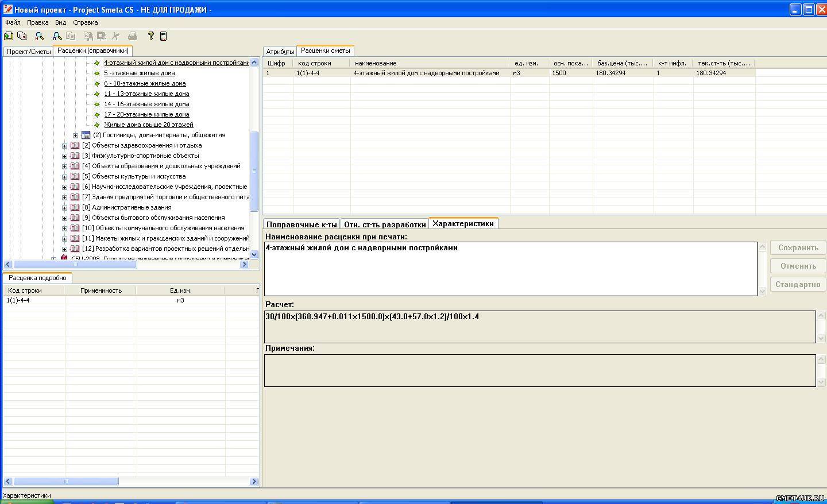Click into the Расчет formula field
This screenshot has width=827, height=504.
[x=540, y=327]
